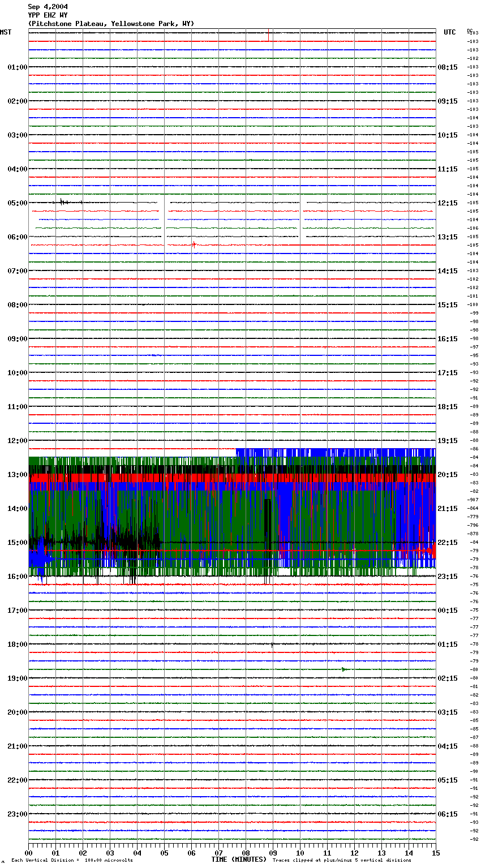Screen dimensions: 481x868
Task: Click the 01:15 UTC time label
Action: click(x=448, y=644)
